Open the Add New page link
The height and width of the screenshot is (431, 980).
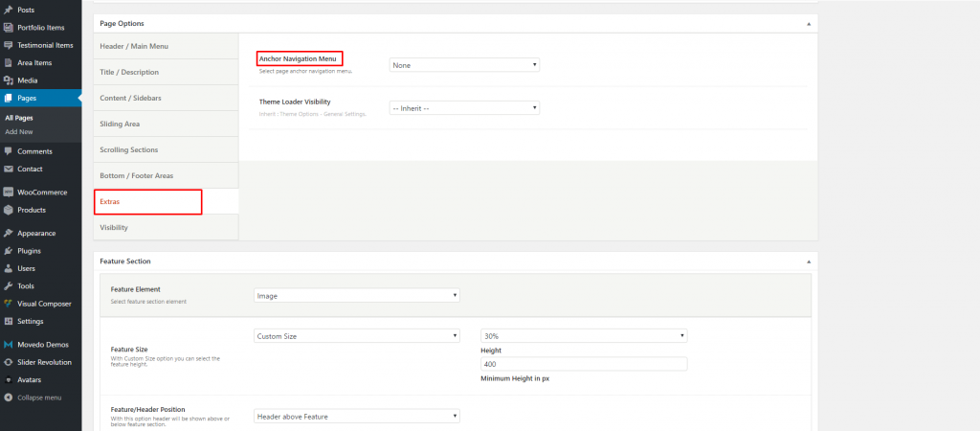[19, 131]
